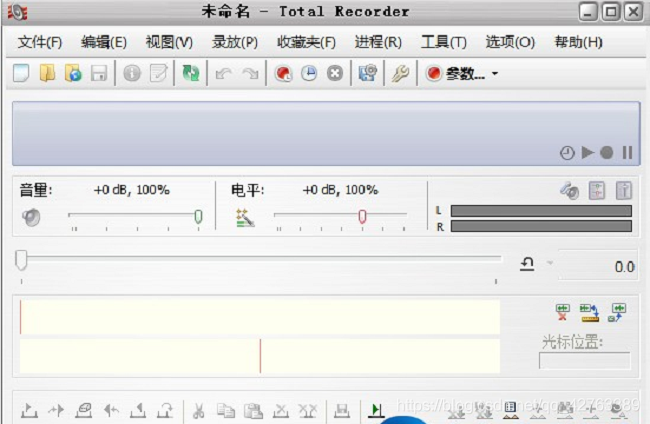The width and height of the screenshot is (650, 424).
Task: Click the paste clipboard icon
Action: point(253,410)
